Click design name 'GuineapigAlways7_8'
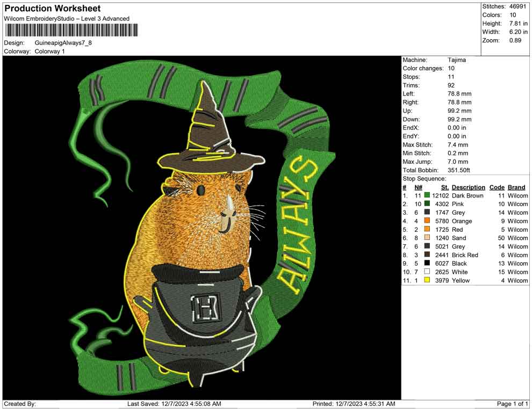 pos(63,43)
